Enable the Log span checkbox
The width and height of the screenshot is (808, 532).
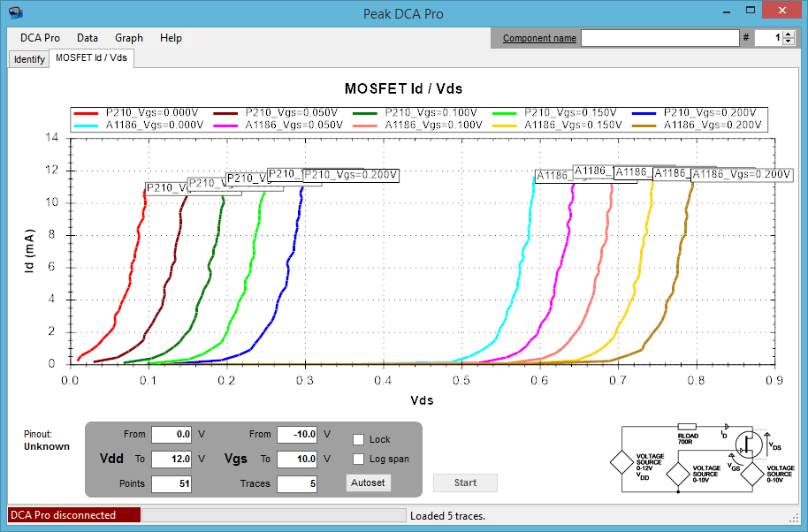(359, 459)
